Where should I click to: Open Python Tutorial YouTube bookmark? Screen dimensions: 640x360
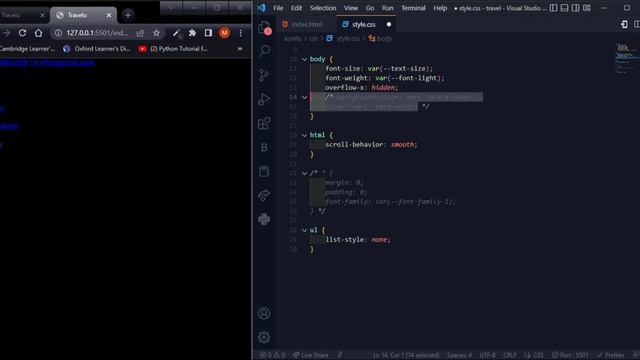pos(173,49)
